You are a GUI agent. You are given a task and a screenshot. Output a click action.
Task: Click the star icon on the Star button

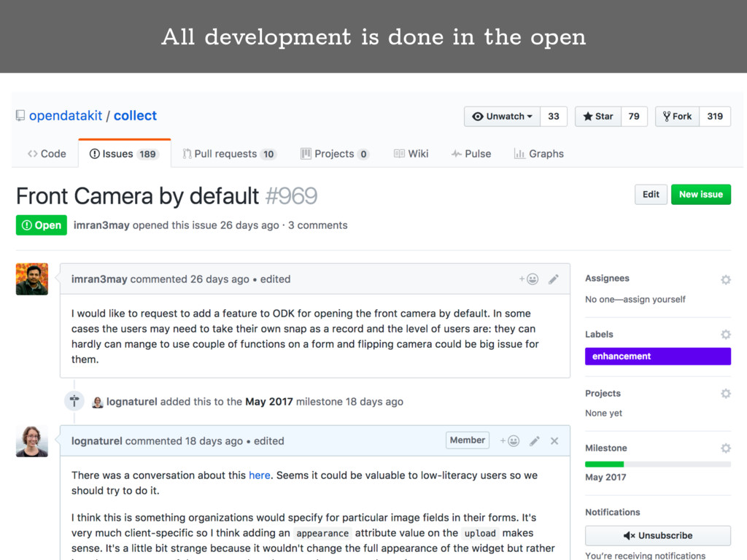pyautogui.click(x=588, y=116)
